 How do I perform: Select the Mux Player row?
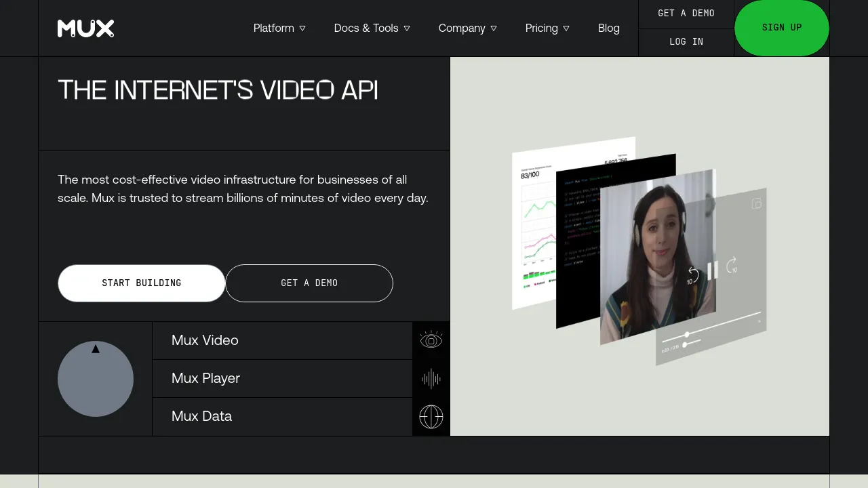coord(282,378)
